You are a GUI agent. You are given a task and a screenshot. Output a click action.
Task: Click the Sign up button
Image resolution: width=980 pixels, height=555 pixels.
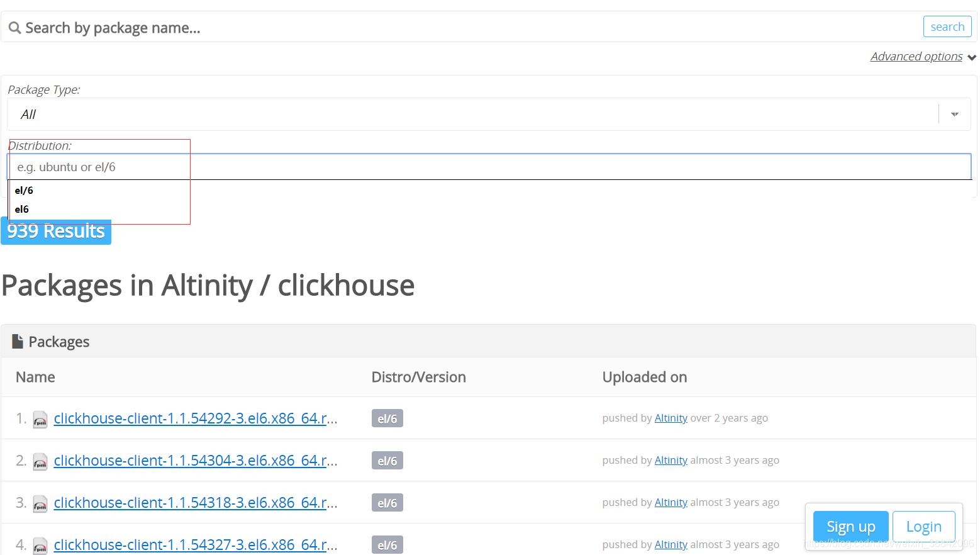851,526
